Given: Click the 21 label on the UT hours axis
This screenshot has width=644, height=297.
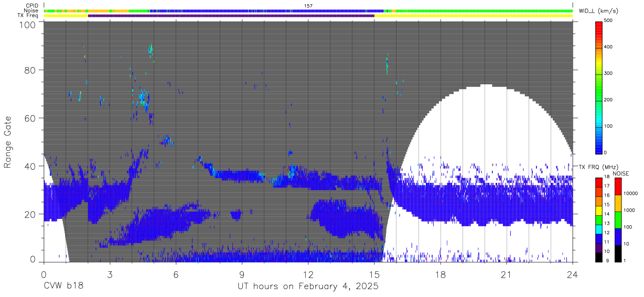Looking at the screenshot, I should (507, 274).
